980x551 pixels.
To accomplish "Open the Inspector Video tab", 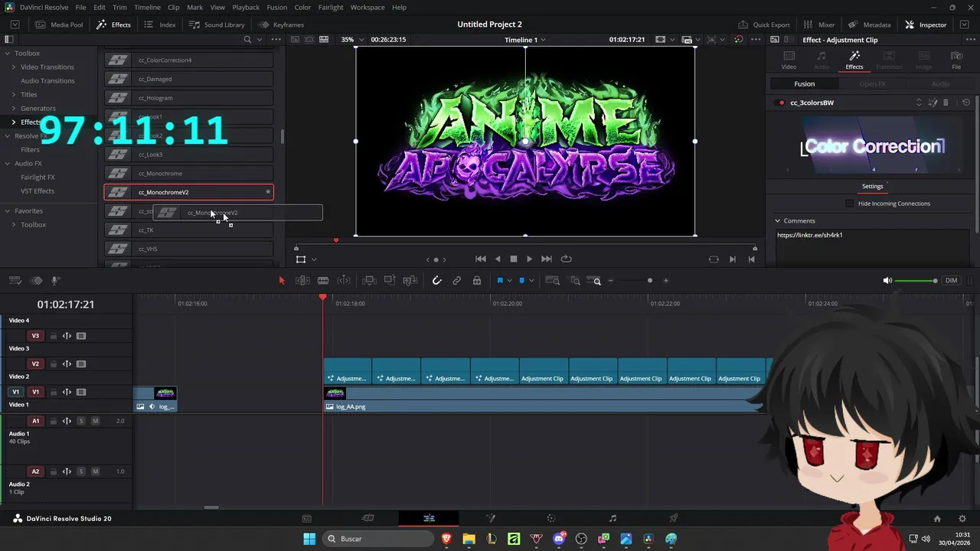I will (x=789, y=60).
